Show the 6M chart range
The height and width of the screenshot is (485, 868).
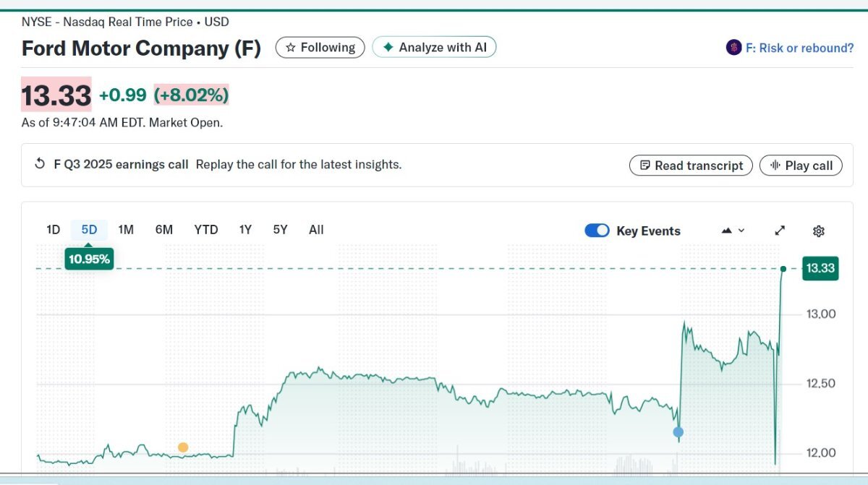(164, 230)
